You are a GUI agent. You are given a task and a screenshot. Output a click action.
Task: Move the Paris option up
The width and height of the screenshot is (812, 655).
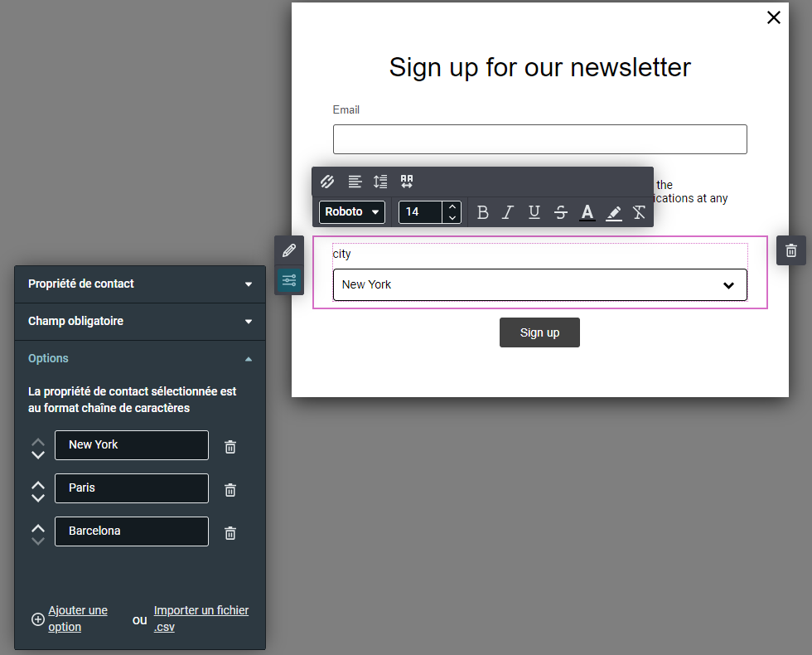pyautogui.click(x=38, y=486)
